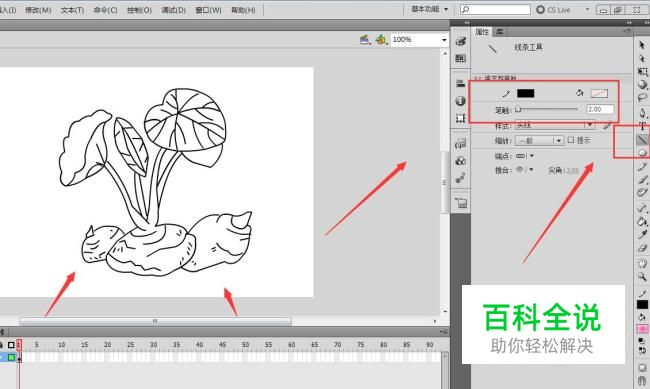This screenshot has height=389, width=650.
Task: Select the Oval tool
Action: [x=642, y=153]
